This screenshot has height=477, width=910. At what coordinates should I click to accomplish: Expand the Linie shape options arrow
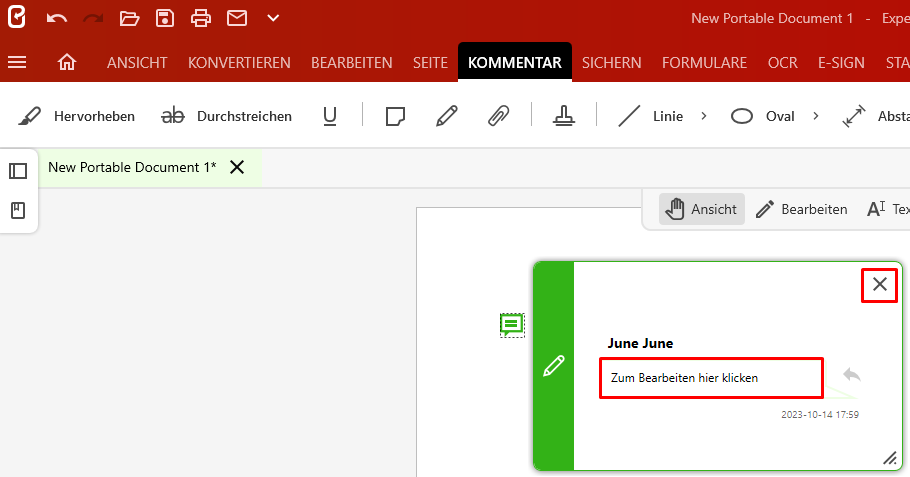704,116
